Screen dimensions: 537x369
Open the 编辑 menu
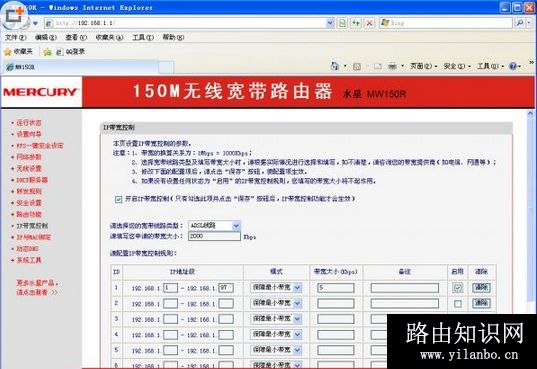point(46,37)
